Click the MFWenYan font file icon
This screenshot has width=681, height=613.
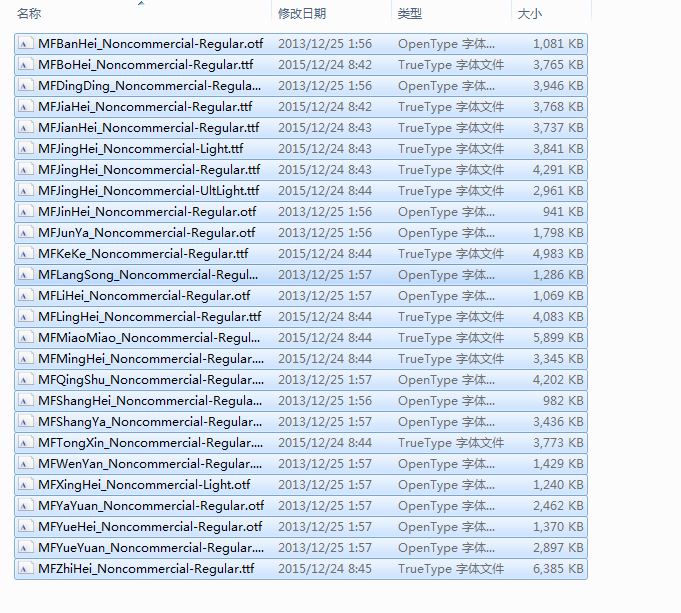(26, 464)
